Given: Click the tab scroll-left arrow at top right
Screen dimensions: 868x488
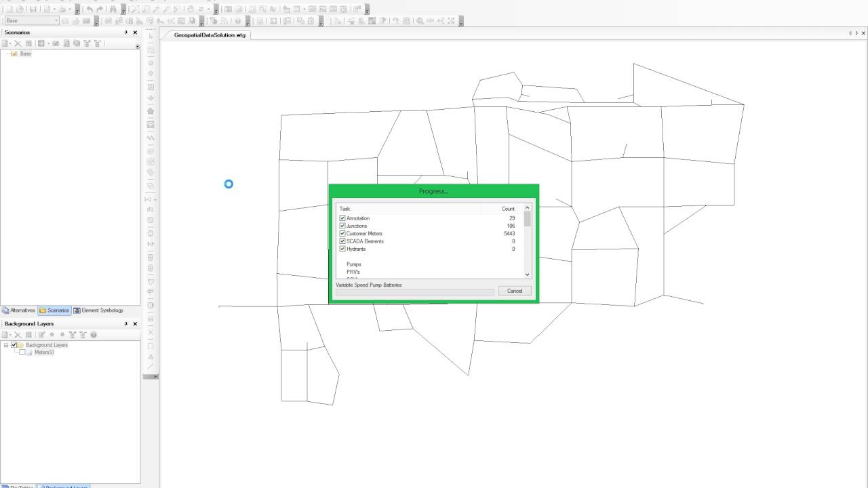Looking at the screenshot, I should tap(850, 33).
